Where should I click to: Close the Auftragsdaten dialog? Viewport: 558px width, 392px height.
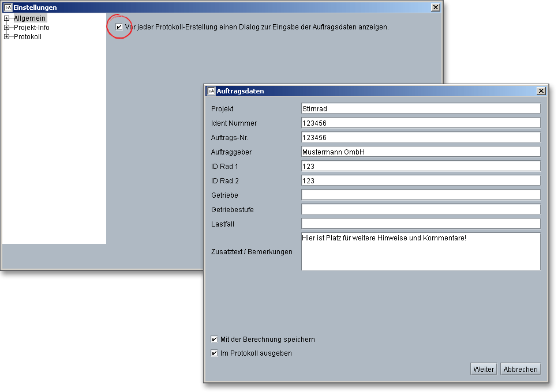click(x=541, y=91)
